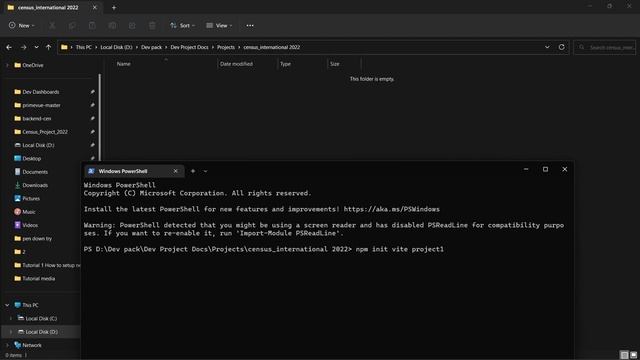Select OneDrive in the navigation pane

coord(33,65)
